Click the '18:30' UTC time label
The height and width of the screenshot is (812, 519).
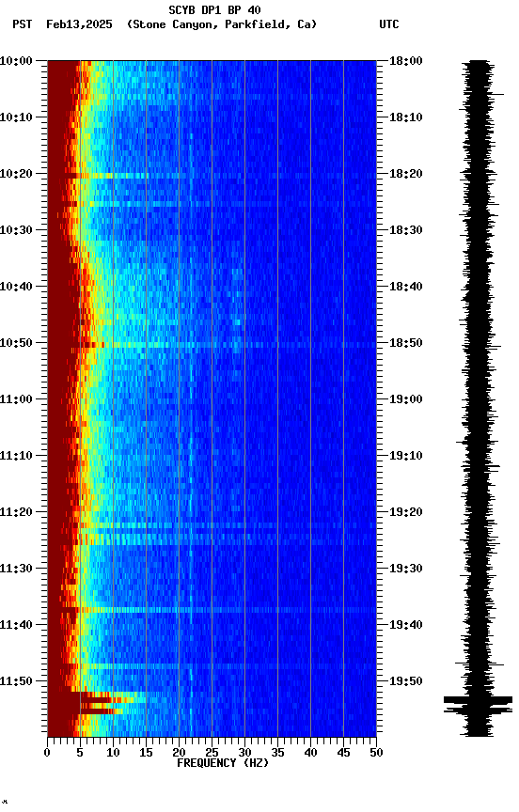click(406, 230)
